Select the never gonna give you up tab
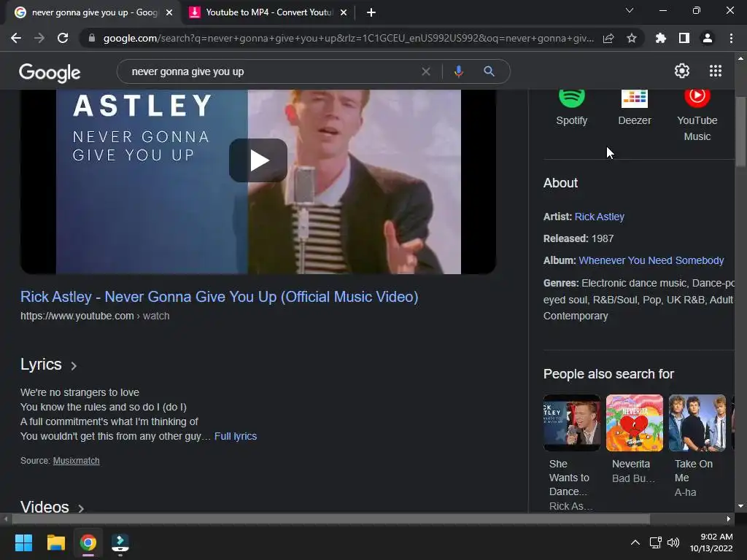 (94, 12)
